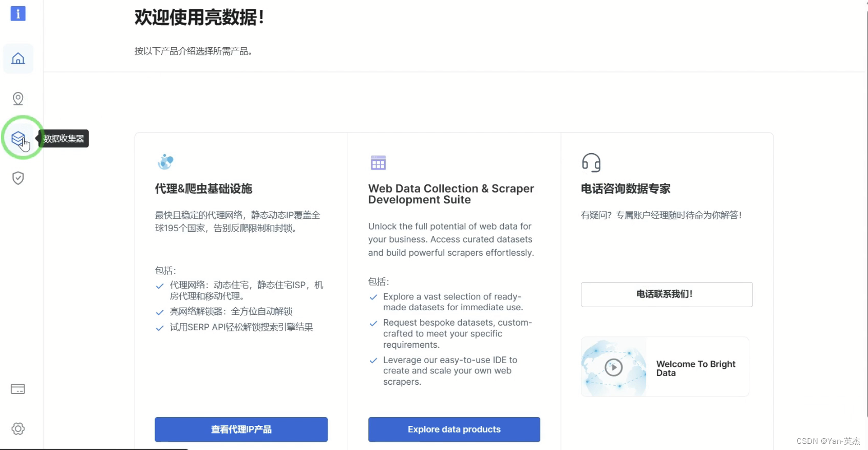868x450 pixels.
Task: Click the text 有疑问？专属账户经理随时待命为你解答!
Action: point(662,215)
